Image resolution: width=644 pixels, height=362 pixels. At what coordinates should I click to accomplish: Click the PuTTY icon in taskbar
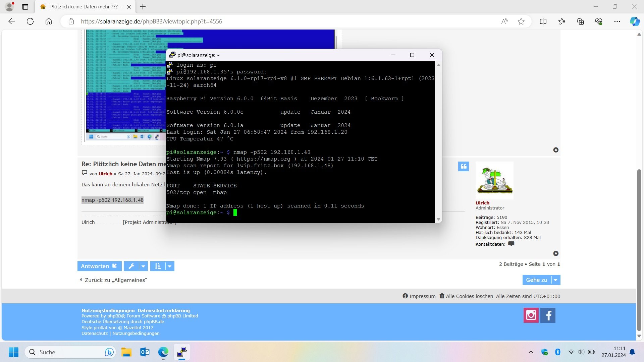coord(181,352)
